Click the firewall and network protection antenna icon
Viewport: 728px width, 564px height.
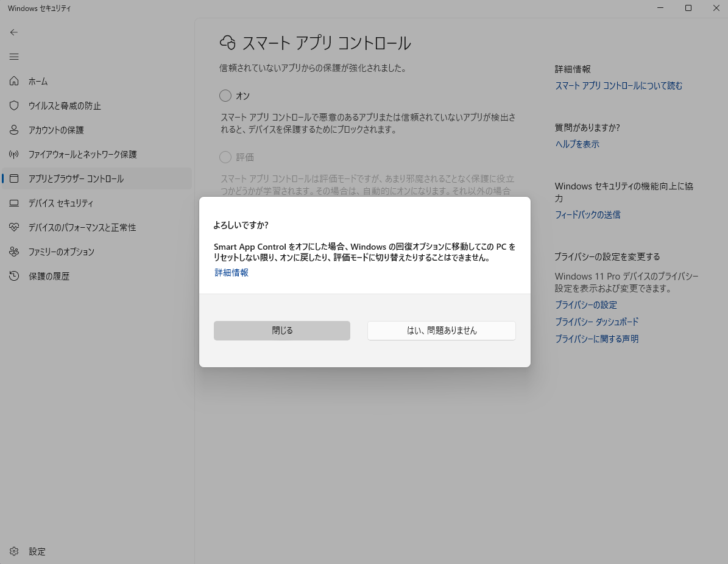tap(14, 154)
